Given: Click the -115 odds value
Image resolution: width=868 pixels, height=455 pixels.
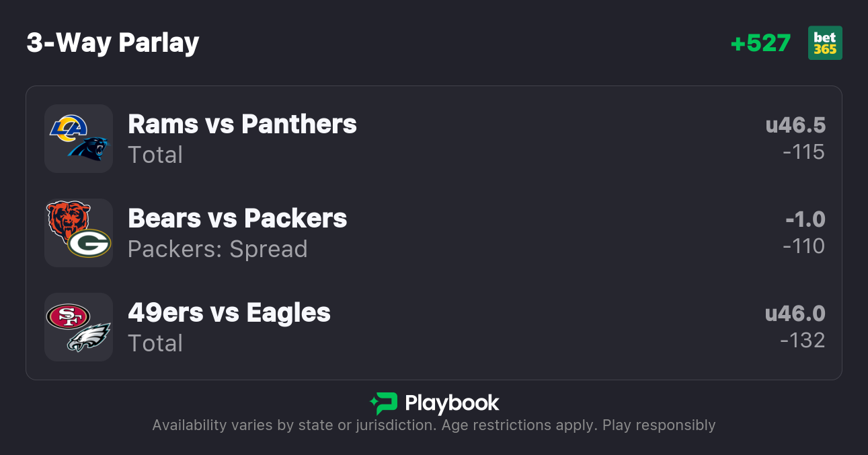Looking at the screenshot, I should pyautogui.click(x=803, y=152).
